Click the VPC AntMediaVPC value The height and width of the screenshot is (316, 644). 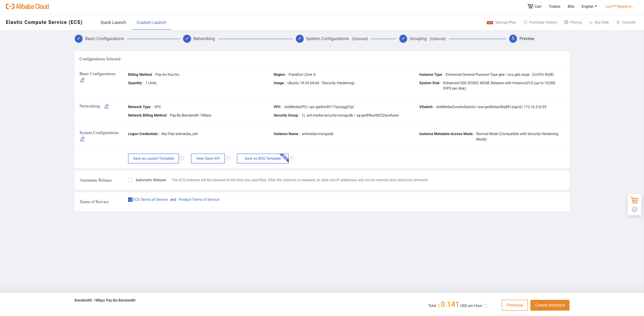point(319,107)
